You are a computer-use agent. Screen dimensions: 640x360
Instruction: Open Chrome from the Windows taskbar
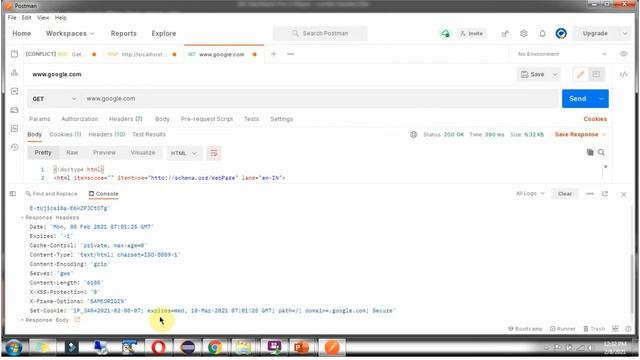pos(215,347)
